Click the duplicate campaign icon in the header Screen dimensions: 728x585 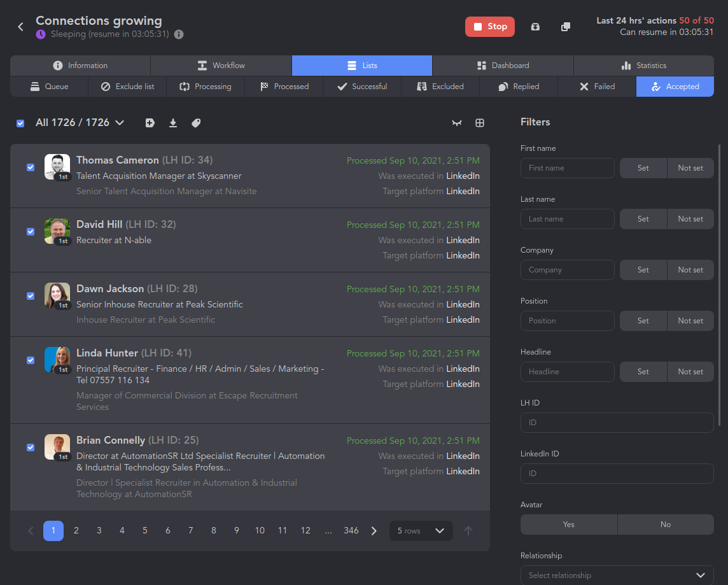[x=565, y=27]
